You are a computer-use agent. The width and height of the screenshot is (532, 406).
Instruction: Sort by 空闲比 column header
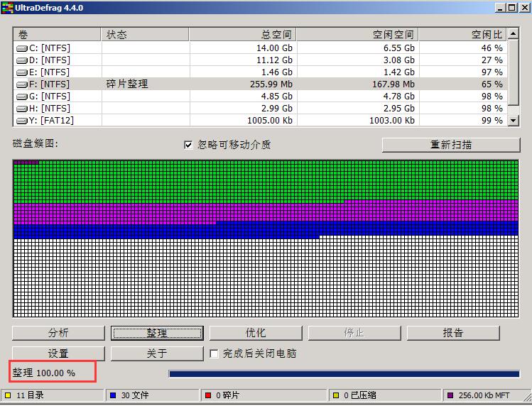[x=463, y=35]
